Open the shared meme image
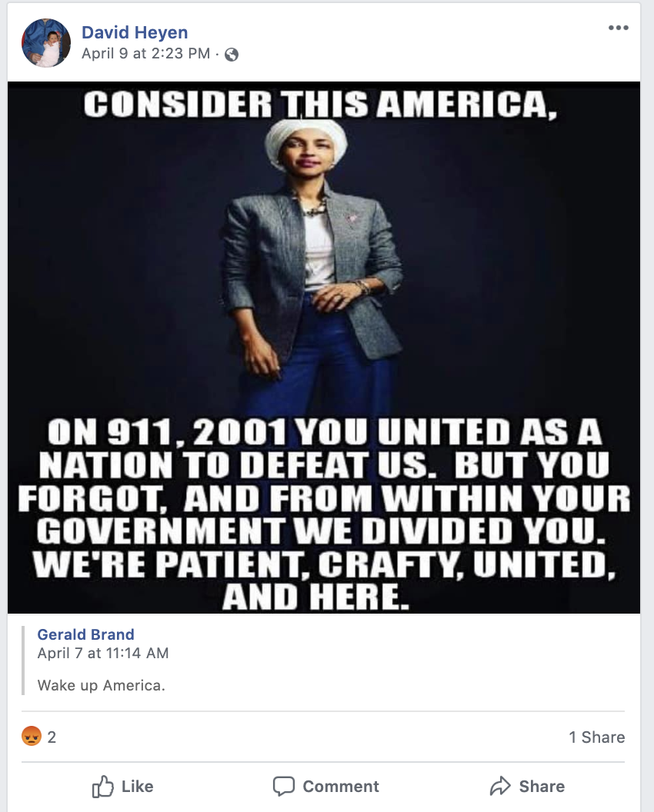654x812 pixels. coord(324,348)
